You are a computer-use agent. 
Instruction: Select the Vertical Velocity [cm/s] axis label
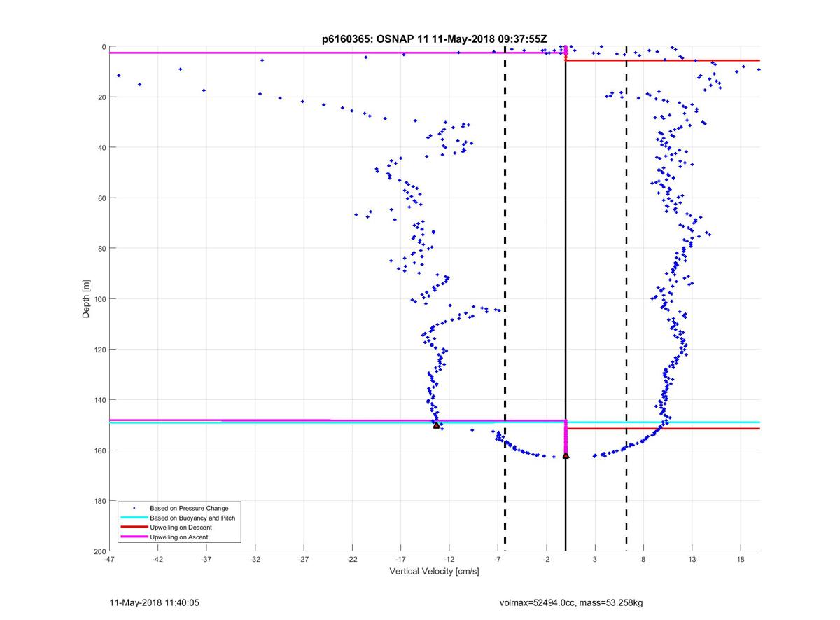[434, 572]
